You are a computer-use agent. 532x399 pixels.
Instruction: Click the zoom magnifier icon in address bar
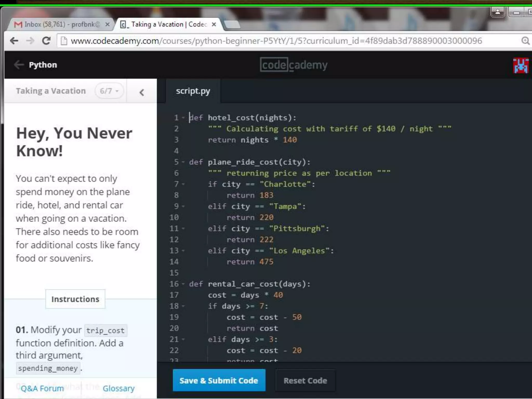click(x=525, y=41)
